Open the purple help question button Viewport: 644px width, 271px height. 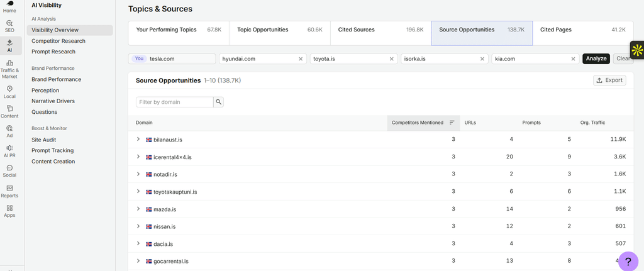click(628, 261)
